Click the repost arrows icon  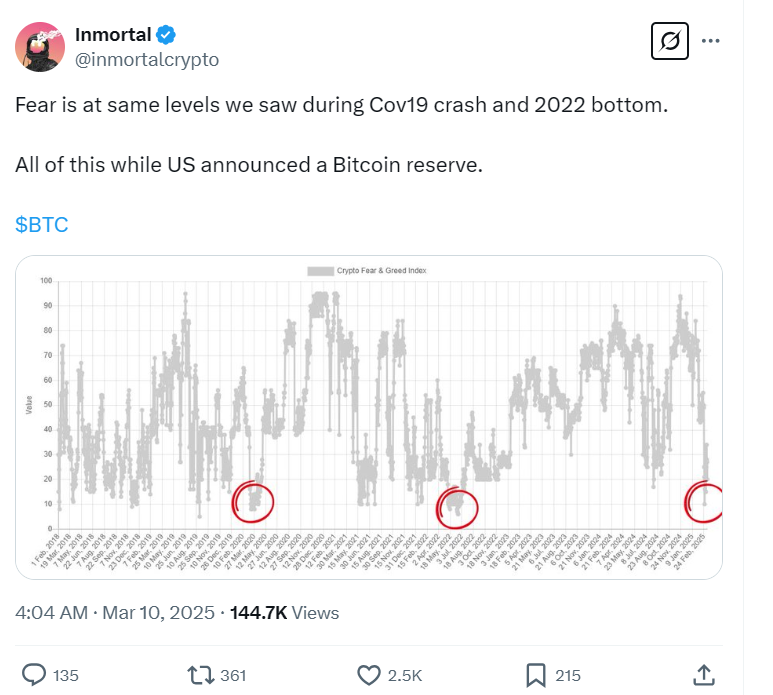(200, 674)
